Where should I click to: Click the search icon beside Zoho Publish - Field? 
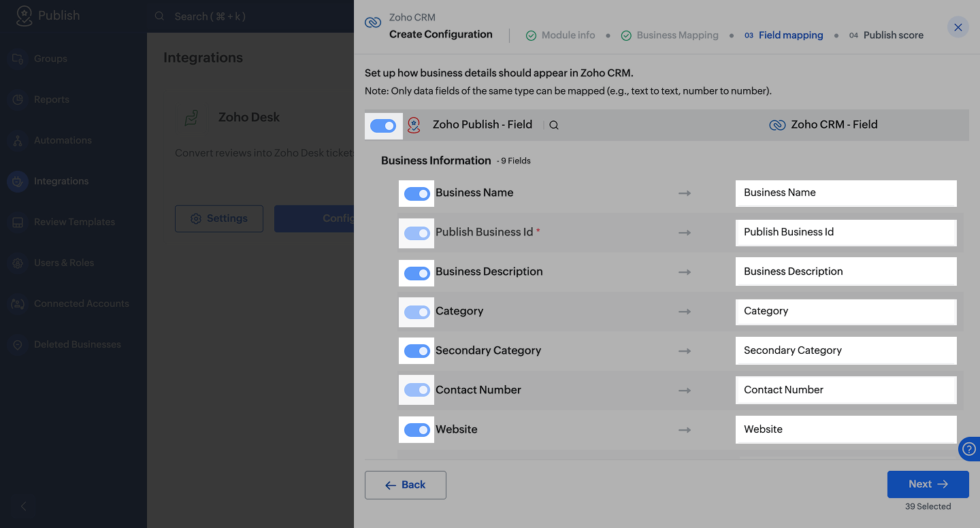tap(554, 125)
